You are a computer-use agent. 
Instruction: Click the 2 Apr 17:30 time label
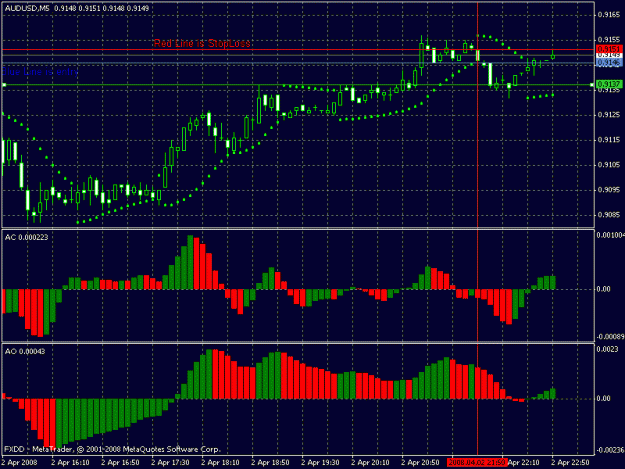(170, 463)
